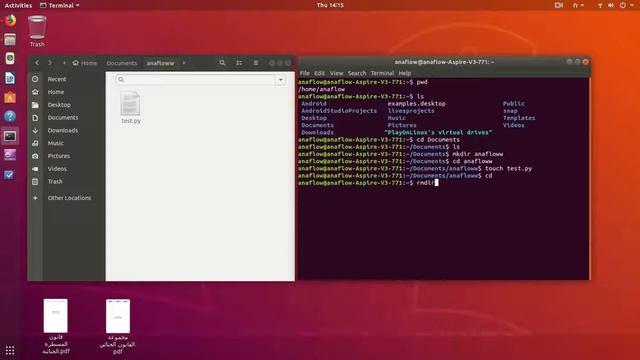This screenshot has width=640, height=360.
Task: Open the checkmark to-do app in the dock
Action: [10, 175]
